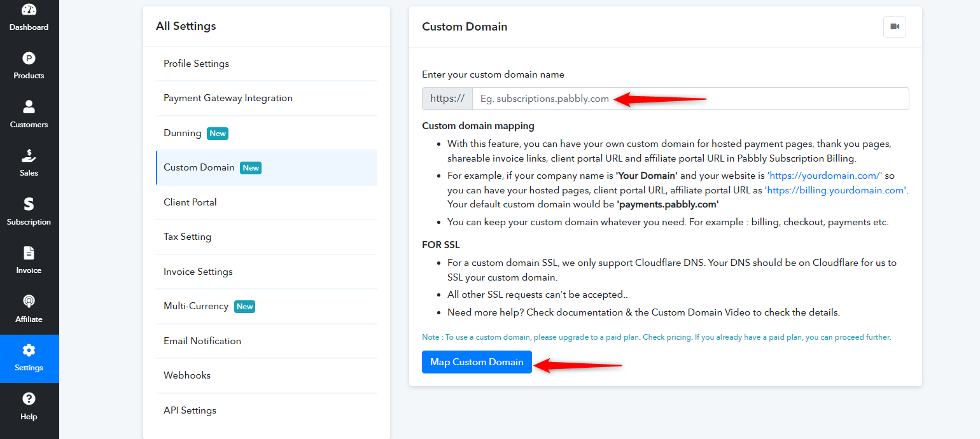Open Invoice document icon
This screenshot has height=439, width=980.
(x=29, y=253)
